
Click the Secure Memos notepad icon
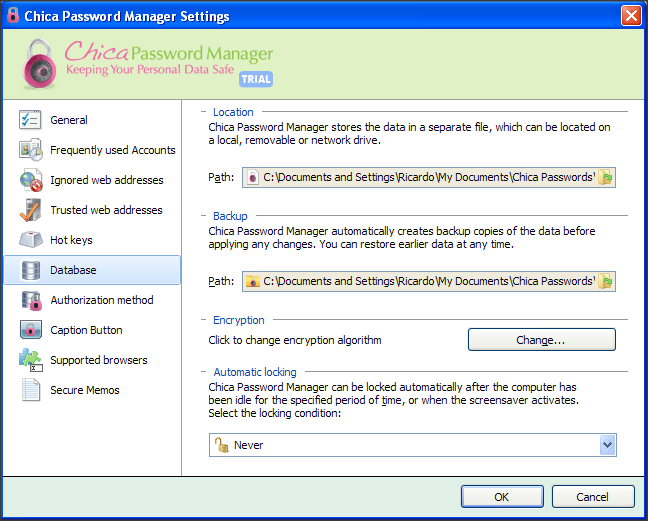tap(31, 390)
